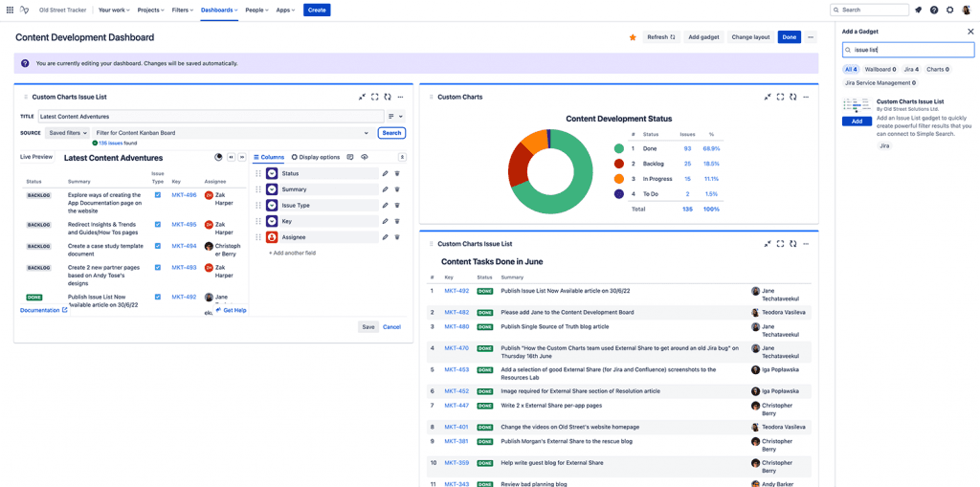
Task: Click the green Done swatch in chart legend
Action: (x=619, y=148)
